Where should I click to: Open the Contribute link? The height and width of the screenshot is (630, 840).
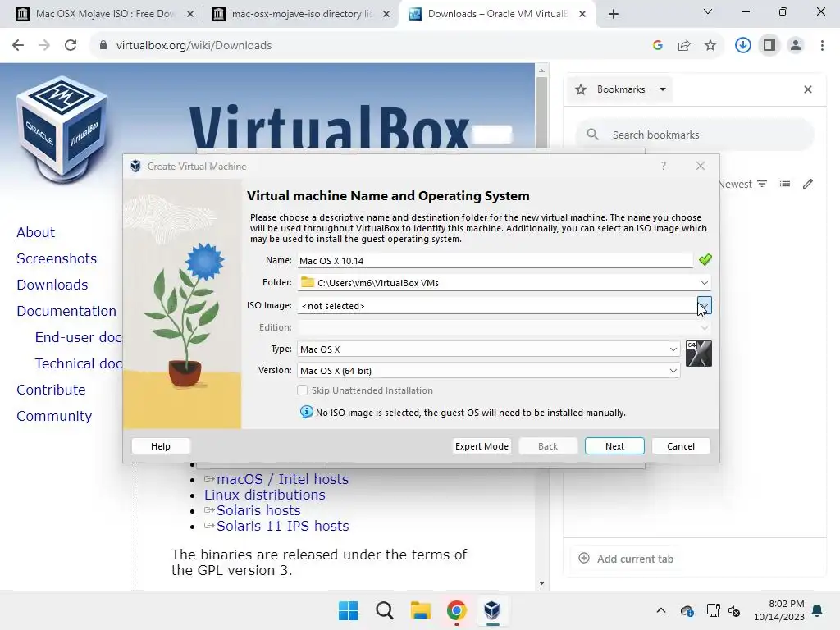tap(52, 390)
